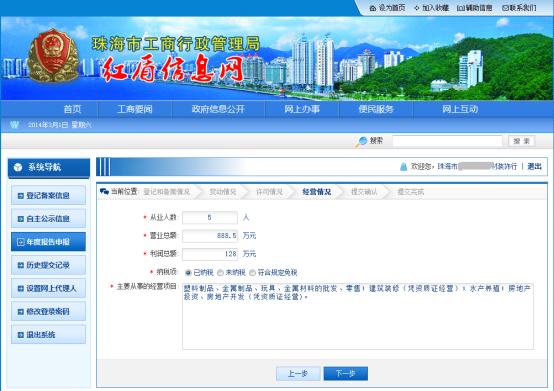Viewport: 554px width, 391px height.
Task: Focus the 利润总额 input field
Action: (210, 254)
